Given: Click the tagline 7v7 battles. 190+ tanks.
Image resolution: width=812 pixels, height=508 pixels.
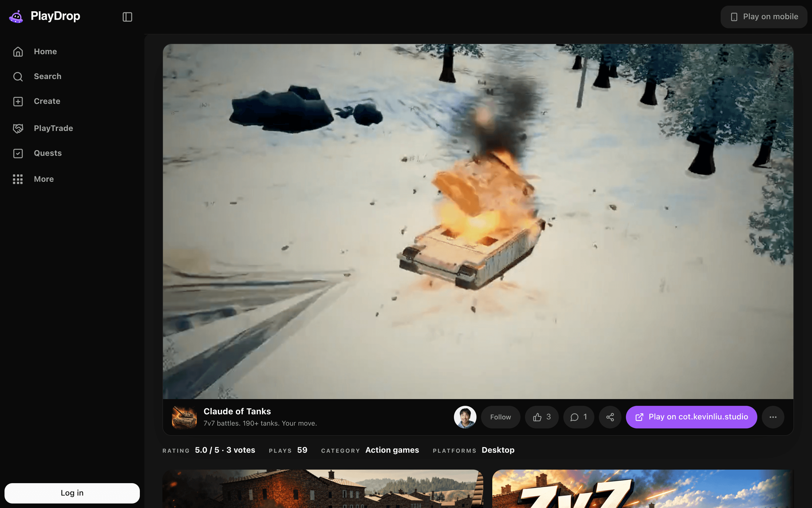Looking at the screenshot, I should click(x=260, y=423).
